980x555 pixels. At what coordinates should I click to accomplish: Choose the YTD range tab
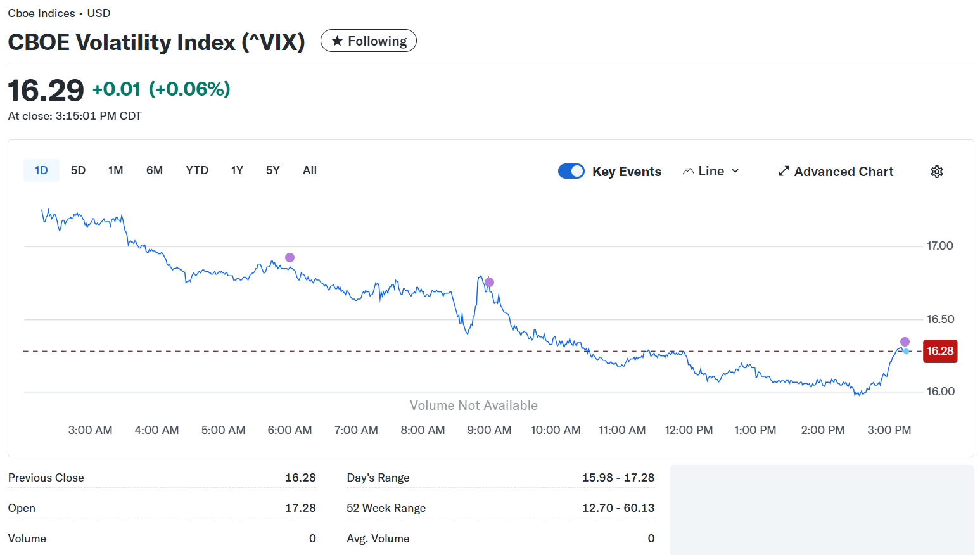click(x=197, y=170)
